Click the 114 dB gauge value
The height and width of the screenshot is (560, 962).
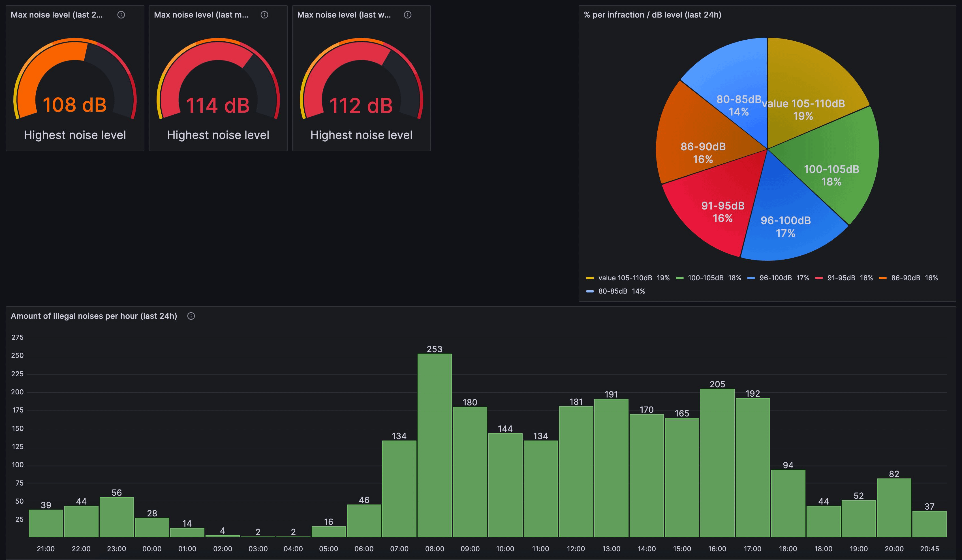(218, 105)
